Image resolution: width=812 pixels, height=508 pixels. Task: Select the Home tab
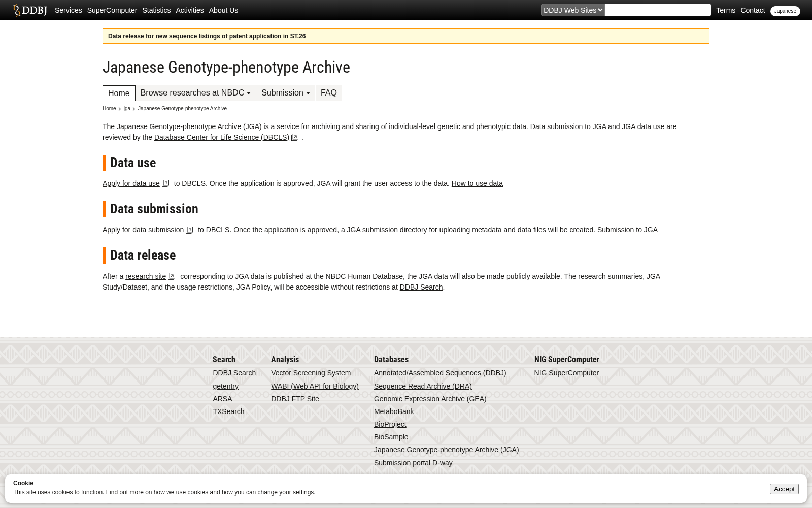(119, 93)
